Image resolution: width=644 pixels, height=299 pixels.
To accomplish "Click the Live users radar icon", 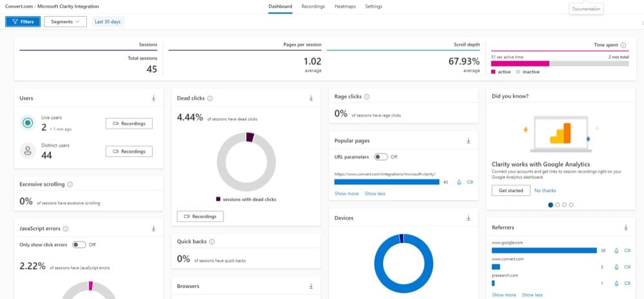I will click(x=28, y=123).
